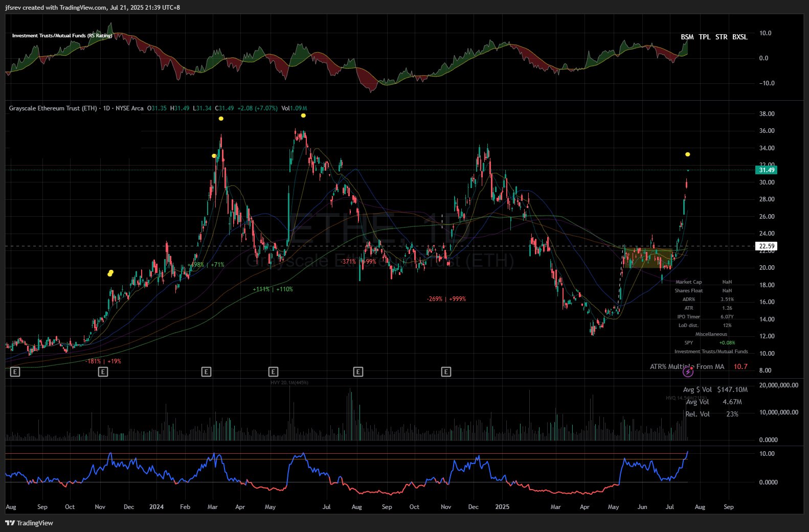Click the Grayscale Ethereum Trust (ETH) symbol title
The height and width of the screenshot is (532, 809).
tap(53, 108)
